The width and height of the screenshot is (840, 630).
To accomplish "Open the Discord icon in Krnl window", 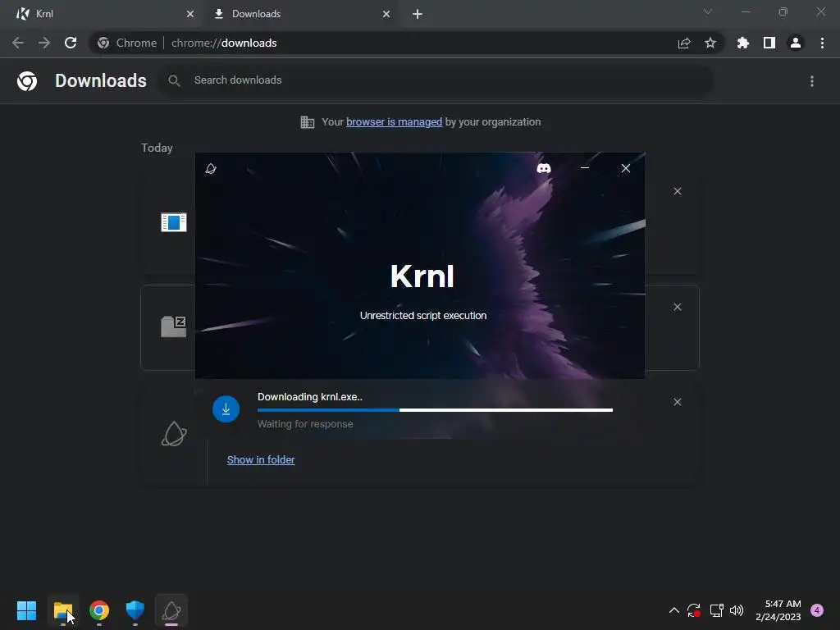I will pos(544,168).
